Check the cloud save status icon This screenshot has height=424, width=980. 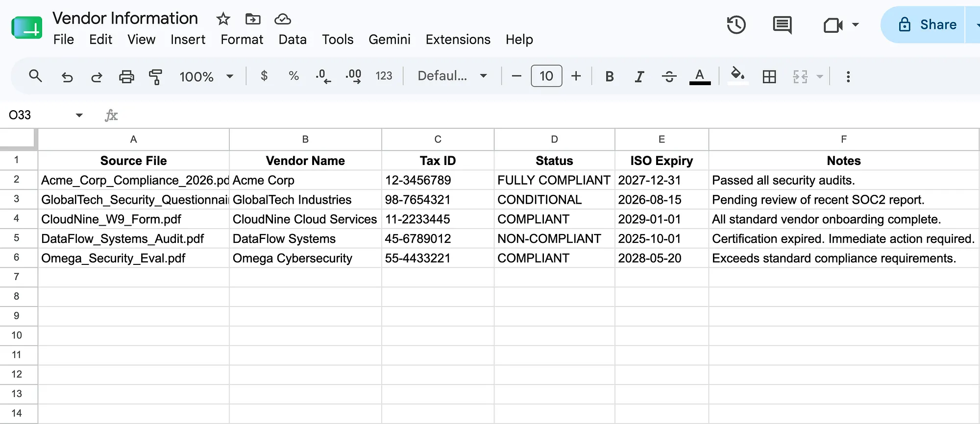click(283, 19)
